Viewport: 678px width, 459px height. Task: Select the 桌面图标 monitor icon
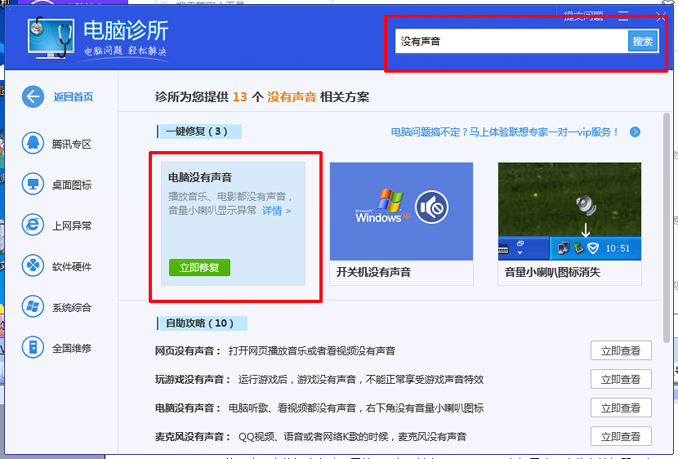tap(35, 184)
